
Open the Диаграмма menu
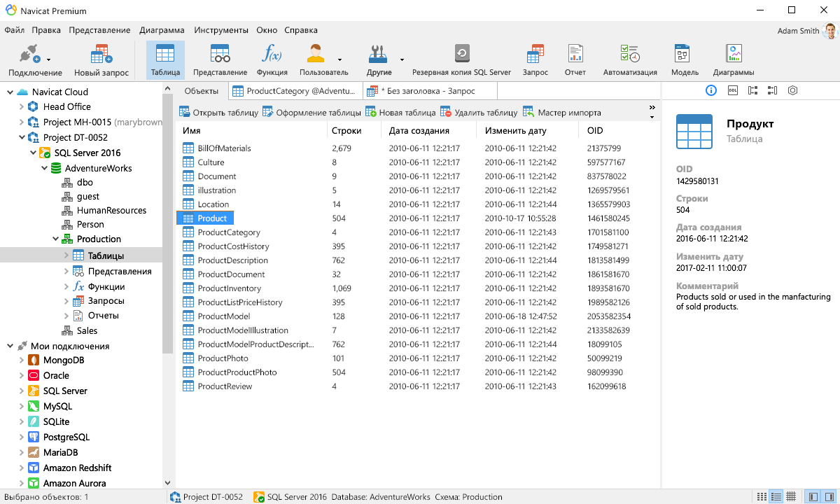pos(162,30)
